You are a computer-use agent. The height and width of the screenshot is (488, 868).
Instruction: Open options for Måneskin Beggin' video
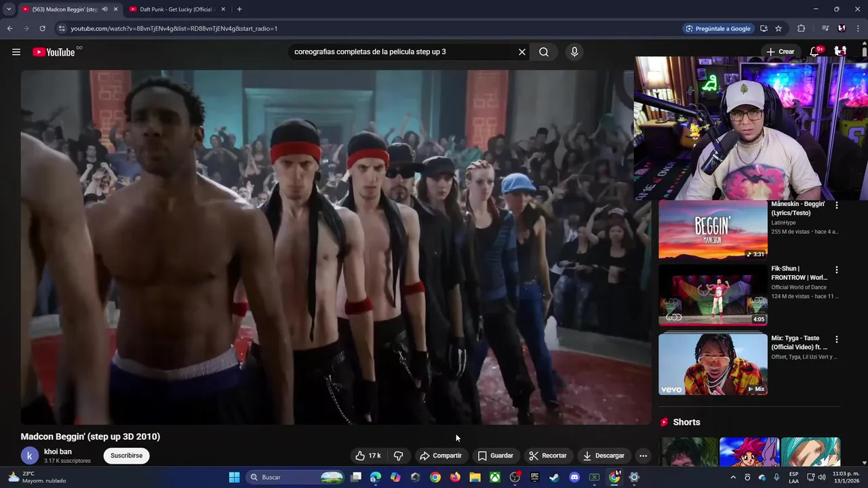[x=836, y=205]
